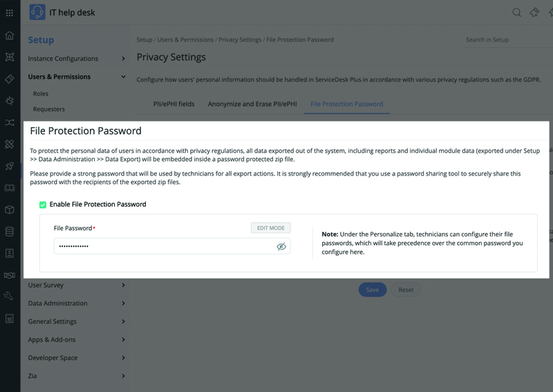Click the Save button
Image resolution: width=553 pixels, height=392 pixels.
pyautogui.click(x=372, y=290)
